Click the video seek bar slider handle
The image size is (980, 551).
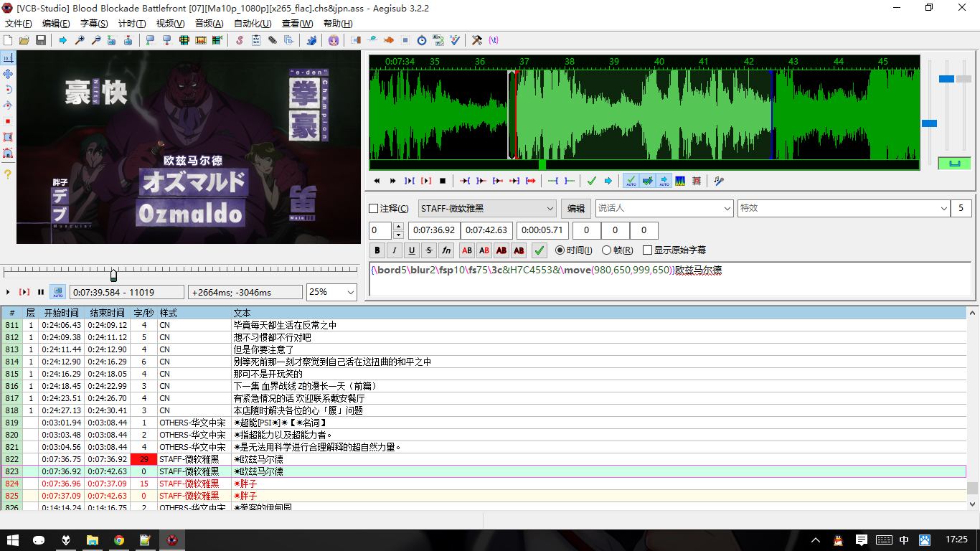[x=113, y=275]
